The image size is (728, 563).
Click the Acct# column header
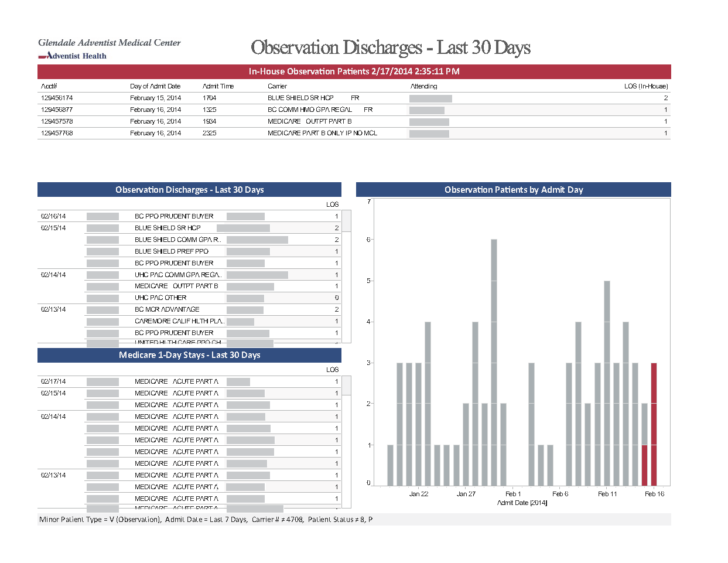click(49, 86)
